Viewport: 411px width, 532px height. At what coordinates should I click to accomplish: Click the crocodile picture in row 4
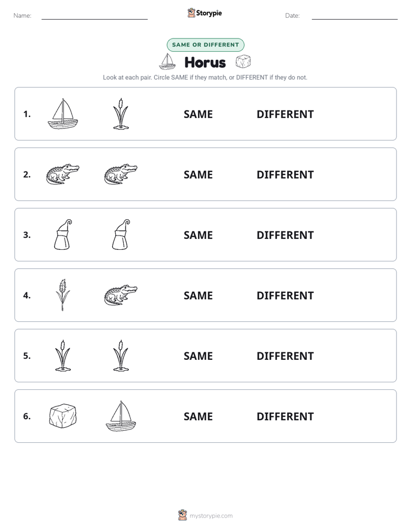pyautogui.click(x=121, y=295)
